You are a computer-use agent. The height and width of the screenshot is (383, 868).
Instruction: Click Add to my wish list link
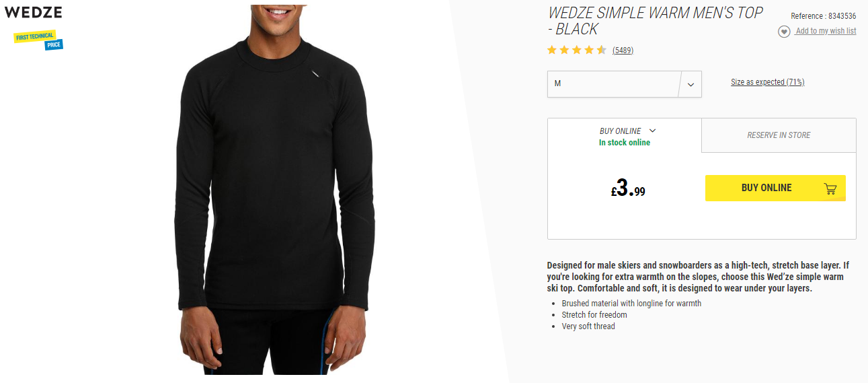click(x=826, y=31)
